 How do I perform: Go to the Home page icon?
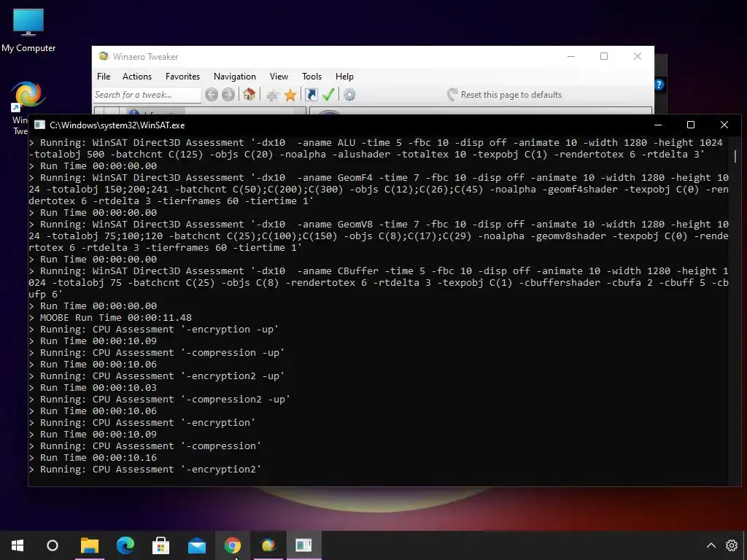249,95
